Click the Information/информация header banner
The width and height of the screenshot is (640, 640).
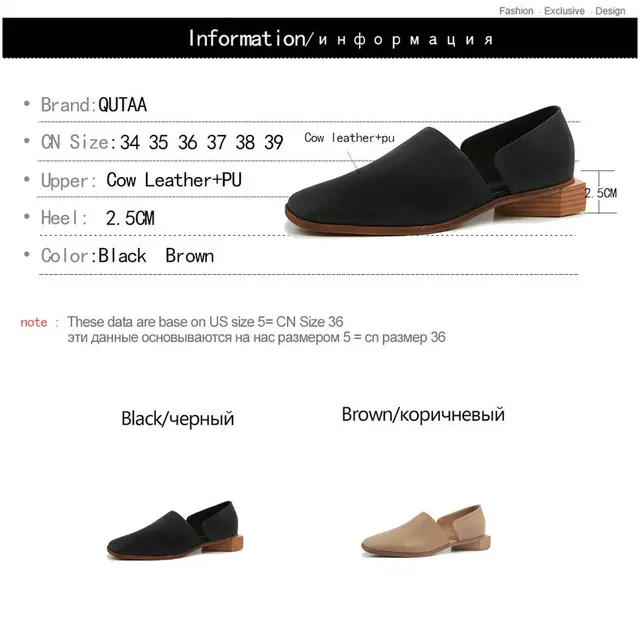tap(320, 38)
